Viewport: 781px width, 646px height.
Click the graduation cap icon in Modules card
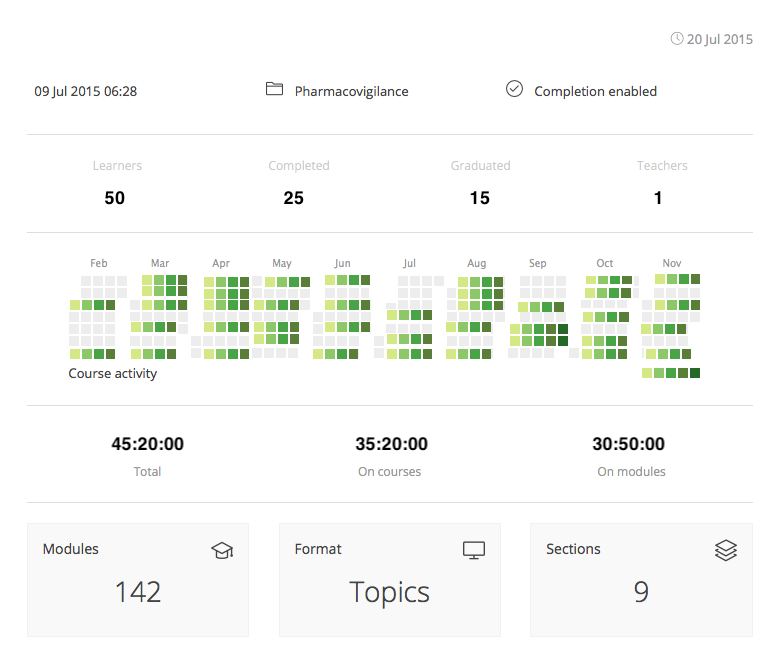pyautogui.click(x=222, y=550)
